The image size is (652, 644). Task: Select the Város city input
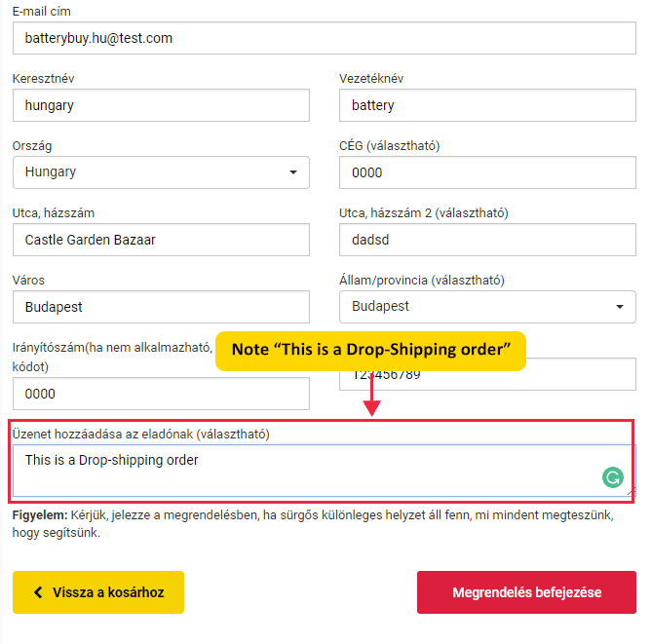pyautogui.click(x=161, y=307)
